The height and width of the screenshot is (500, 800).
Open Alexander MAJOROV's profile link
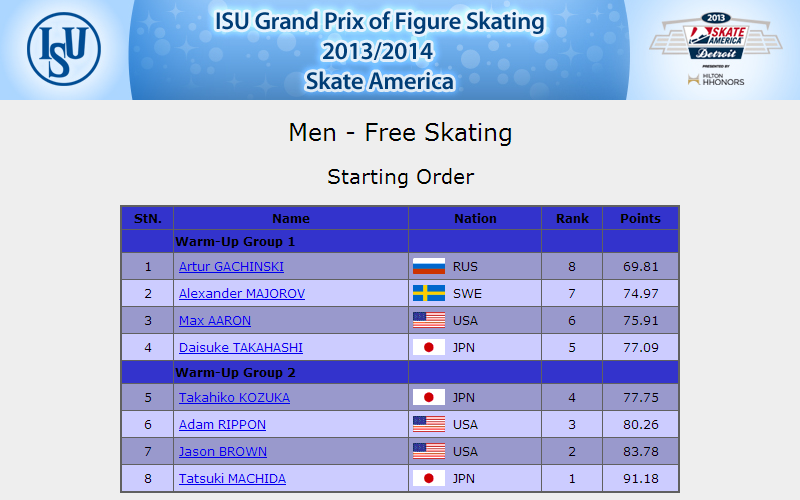pyautogui.click(x=242, y=294)
